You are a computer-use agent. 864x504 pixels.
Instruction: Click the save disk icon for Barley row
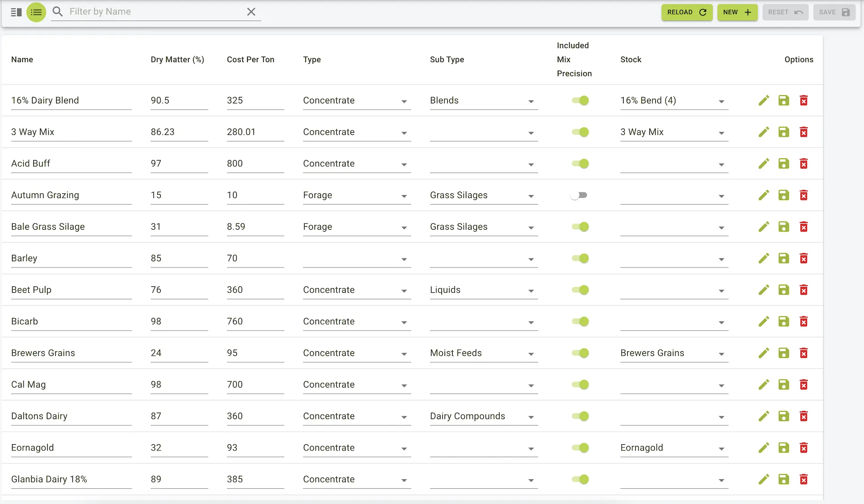tap(783, 258)
